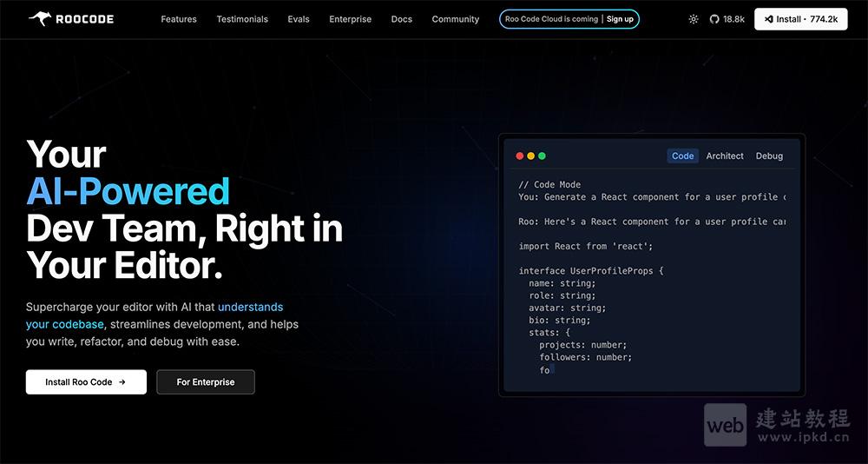Screen dimensions: 868x464
Task: Click the interface UserProfileProps line
Action: 590,271
